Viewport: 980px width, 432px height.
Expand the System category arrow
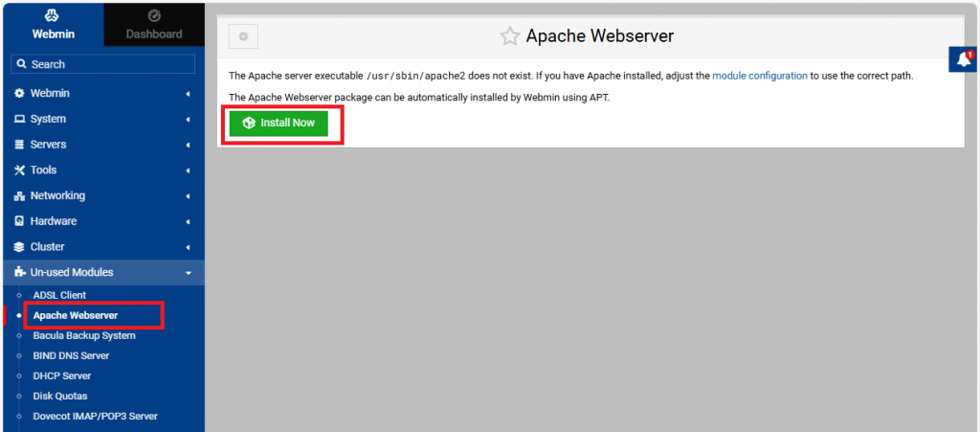188,120
